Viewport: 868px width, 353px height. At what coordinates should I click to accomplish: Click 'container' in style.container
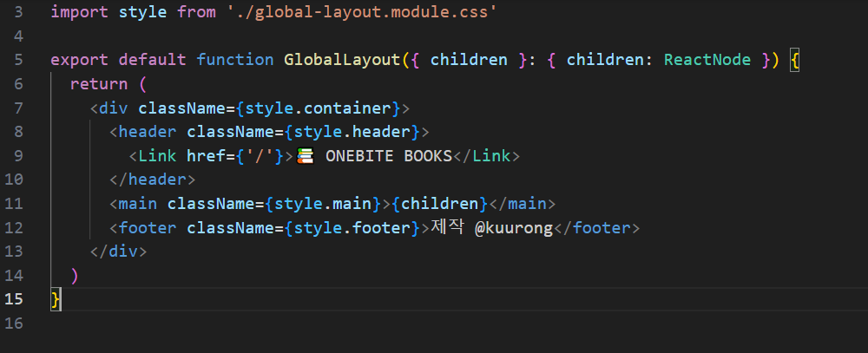(347, 108)
